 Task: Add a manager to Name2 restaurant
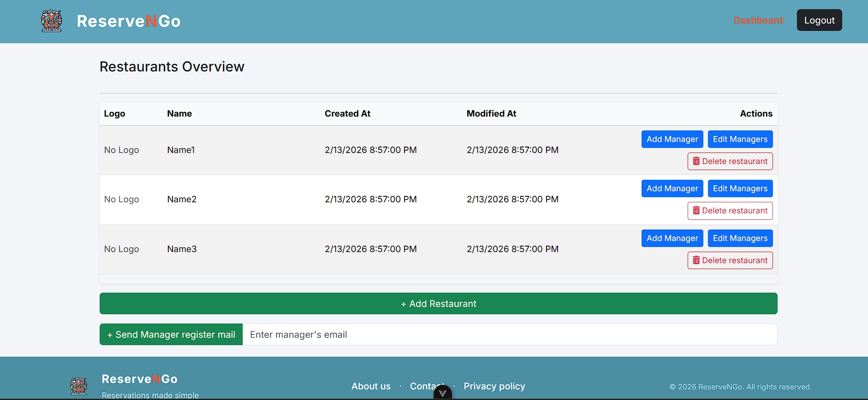click(672, 188)
